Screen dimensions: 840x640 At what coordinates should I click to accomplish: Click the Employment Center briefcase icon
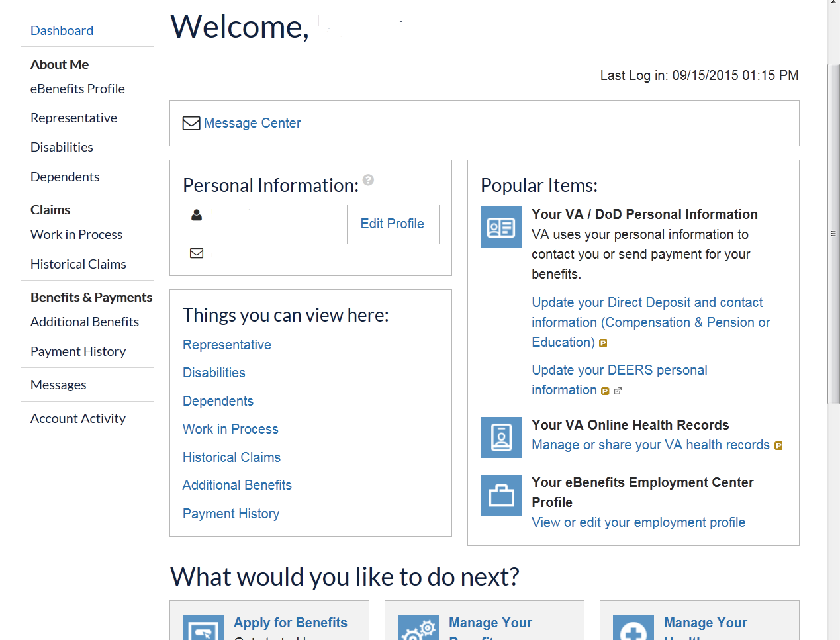(x=501, y=495)
